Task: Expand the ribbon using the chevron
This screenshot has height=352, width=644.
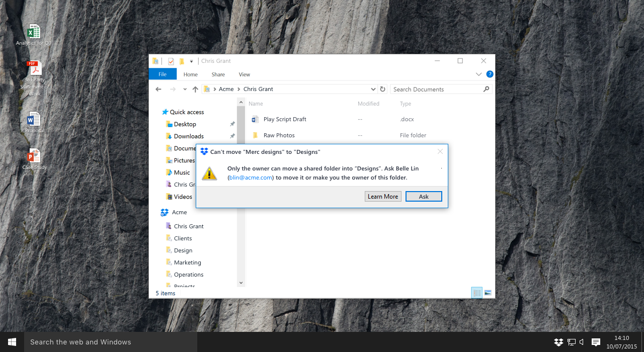Action: pos(478,74)
